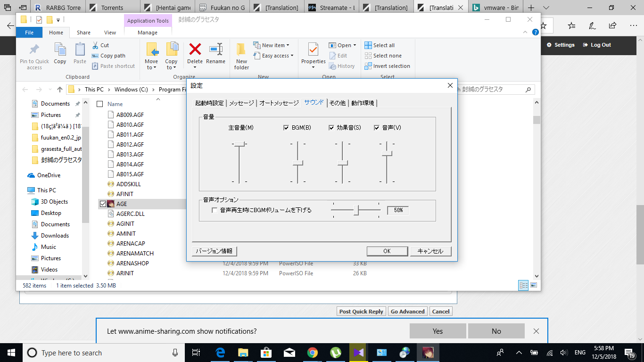Launch Google Chrome from the taskbar

pyautogui.click(x=312, y=353)
